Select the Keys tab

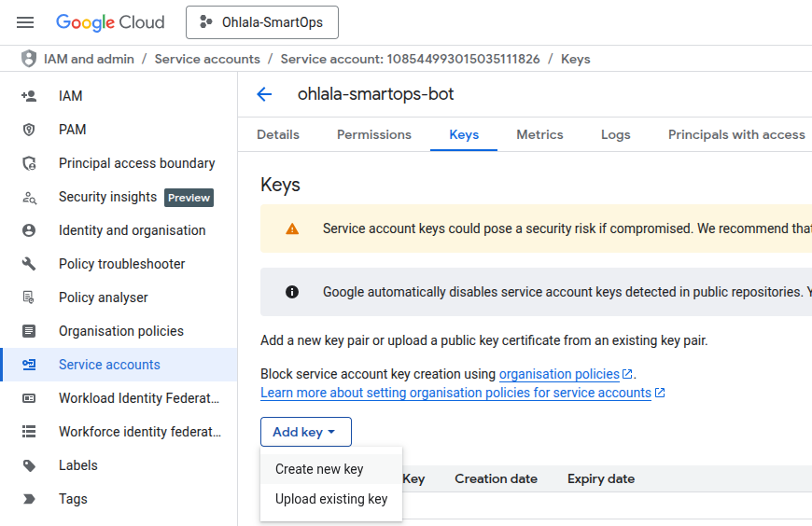464,134
